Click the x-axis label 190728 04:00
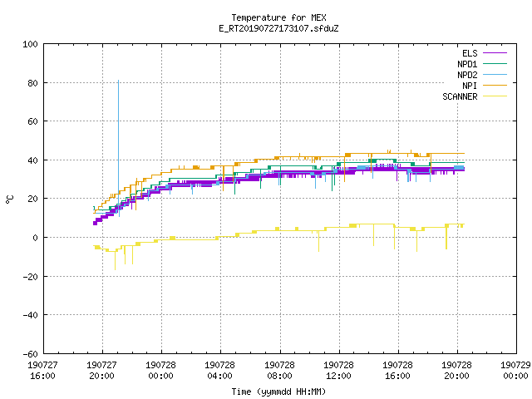Screen dimensions: 532x399 pos(219,370)
